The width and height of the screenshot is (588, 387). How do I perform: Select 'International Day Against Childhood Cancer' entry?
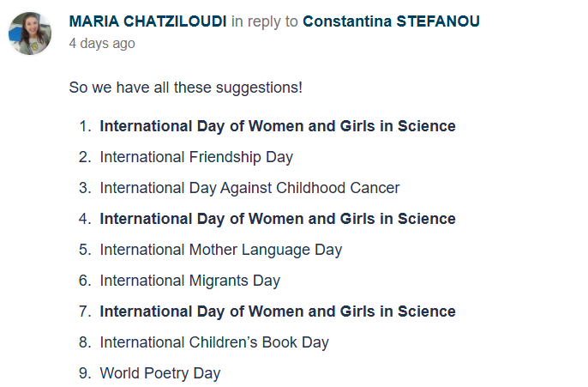(x=249, y=188)
